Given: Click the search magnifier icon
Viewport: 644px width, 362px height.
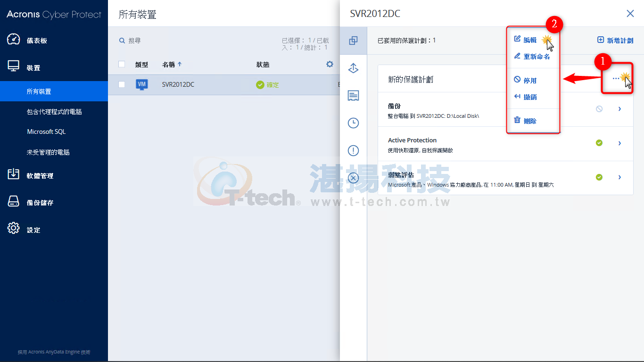Looking at the screenshot, I should [122, 41].
